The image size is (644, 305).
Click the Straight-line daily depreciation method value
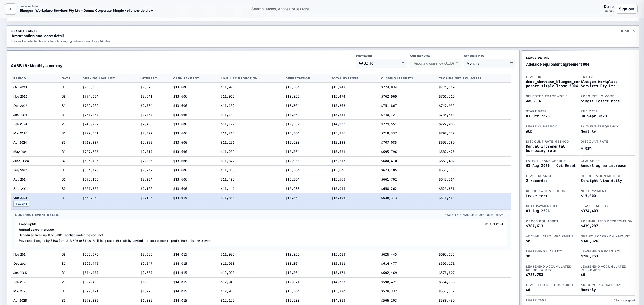601,181
